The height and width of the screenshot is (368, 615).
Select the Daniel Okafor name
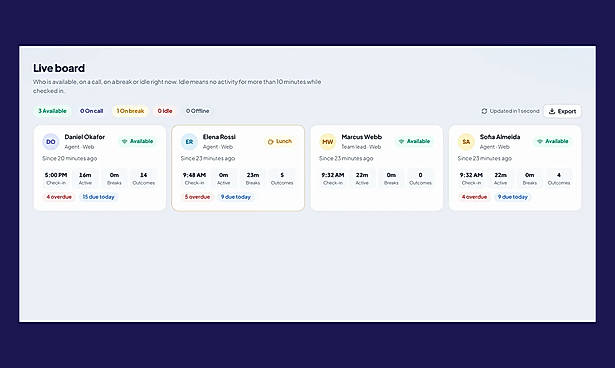85,137
